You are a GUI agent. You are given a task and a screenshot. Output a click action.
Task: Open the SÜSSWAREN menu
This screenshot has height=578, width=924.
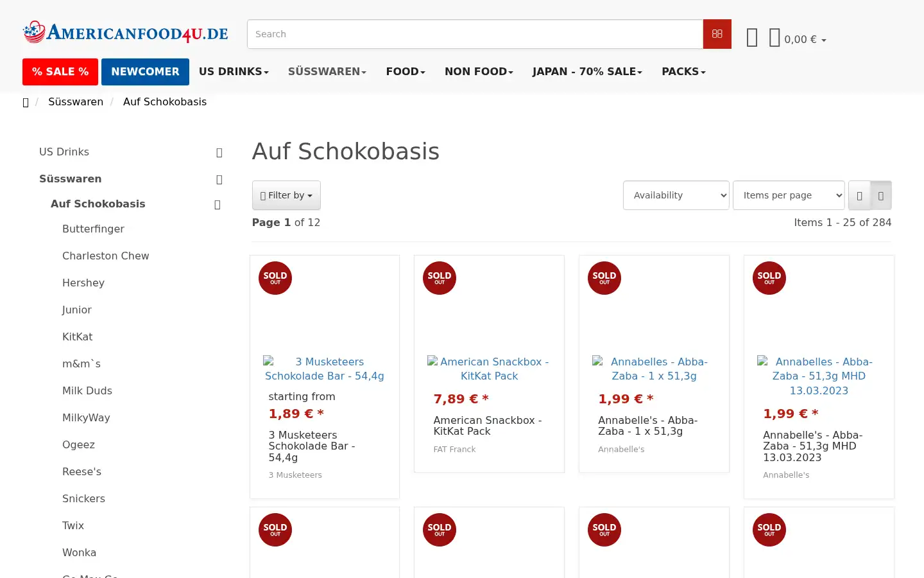coord(327,71)
